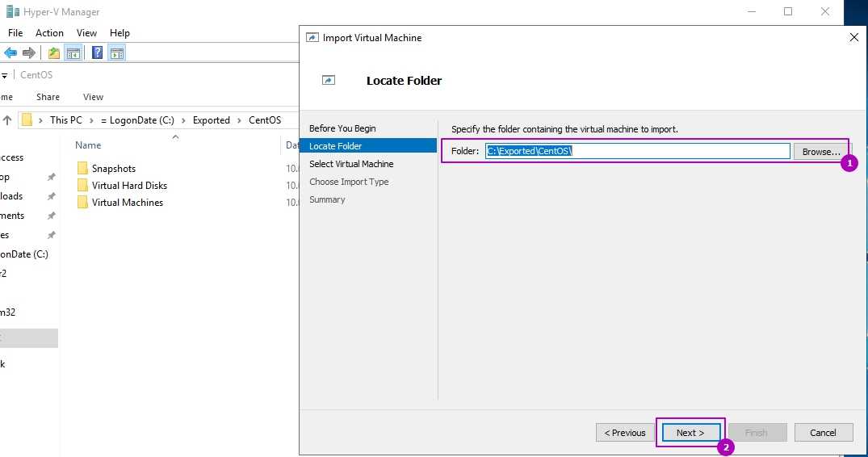Viewport: 868px width, 457px height.
Task: Click the Folder path input field
Action: click(637, 151)
